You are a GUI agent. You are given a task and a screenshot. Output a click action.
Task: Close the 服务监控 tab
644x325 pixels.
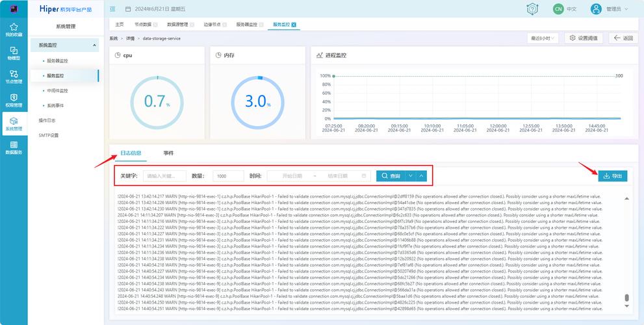click(x=294, y=25)
